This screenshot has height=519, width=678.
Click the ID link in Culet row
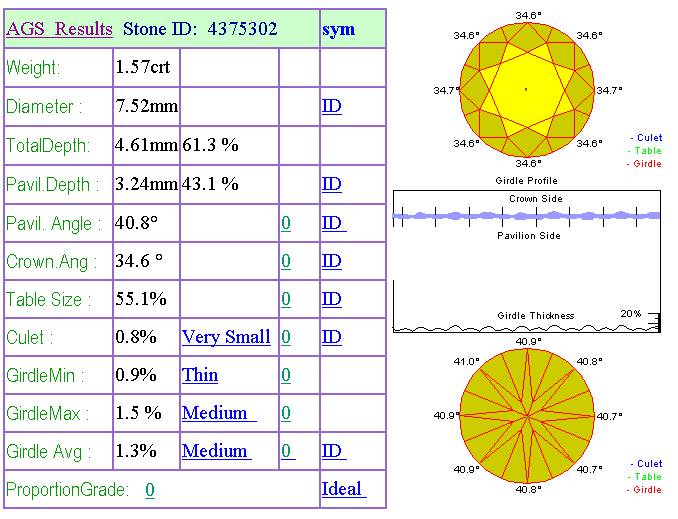pos(332,337)
